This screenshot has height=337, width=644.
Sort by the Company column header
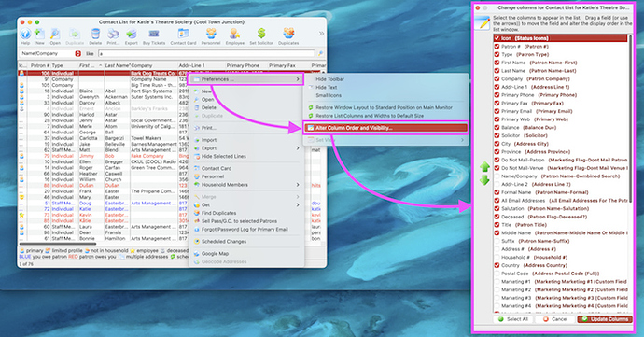tap(154, 65)
